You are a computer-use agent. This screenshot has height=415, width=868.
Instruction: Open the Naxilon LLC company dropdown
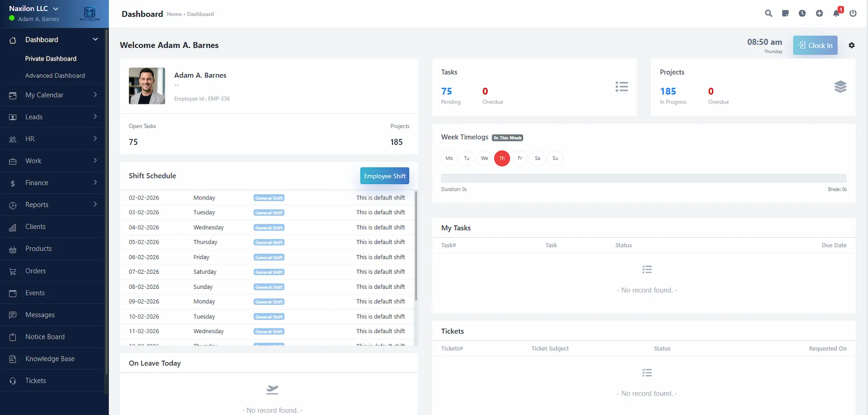point(34,8)
